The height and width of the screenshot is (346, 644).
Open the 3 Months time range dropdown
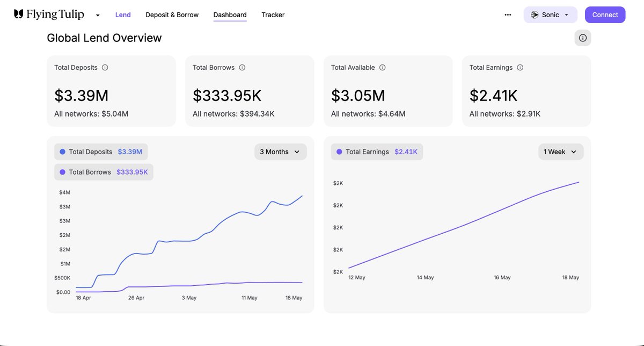coord(281,152)
